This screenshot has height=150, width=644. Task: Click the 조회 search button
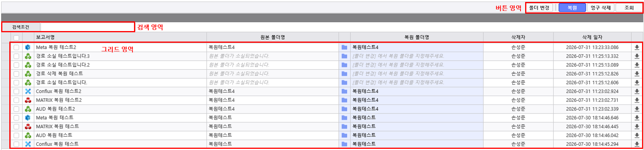tap(629, 8)
